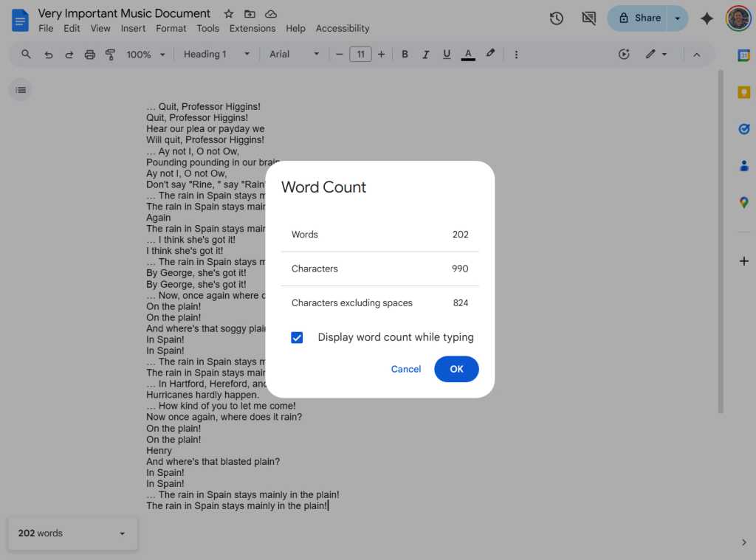Expand the 202 words counter dropdown
The width and height of the screenshot is (756, 560).
click(x=123, y=533)
